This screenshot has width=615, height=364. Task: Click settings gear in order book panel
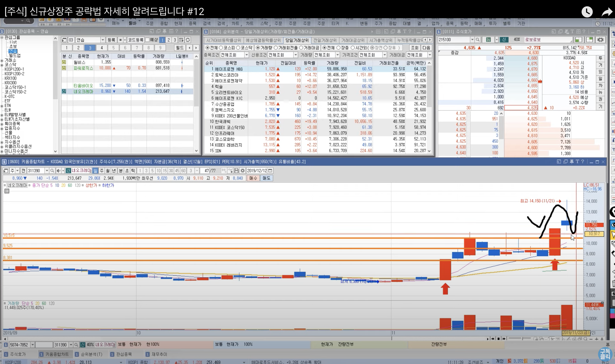600,40
